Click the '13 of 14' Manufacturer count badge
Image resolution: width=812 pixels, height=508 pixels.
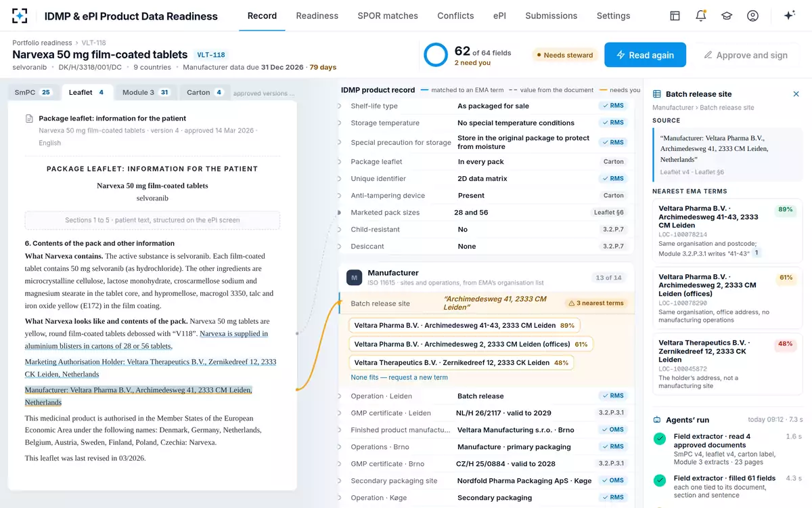(x=608, y=278)
